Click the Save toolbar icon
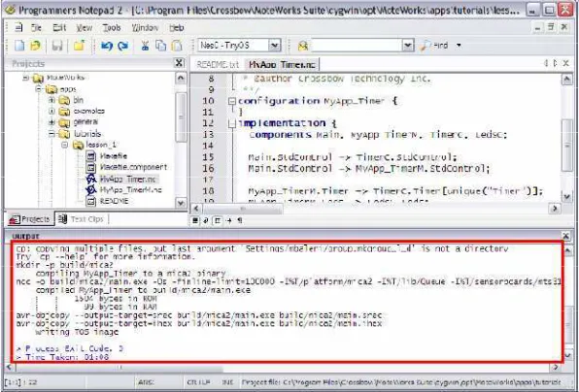Screen dimensions: 579x392 pyautogui.click(x=57, y=46)
